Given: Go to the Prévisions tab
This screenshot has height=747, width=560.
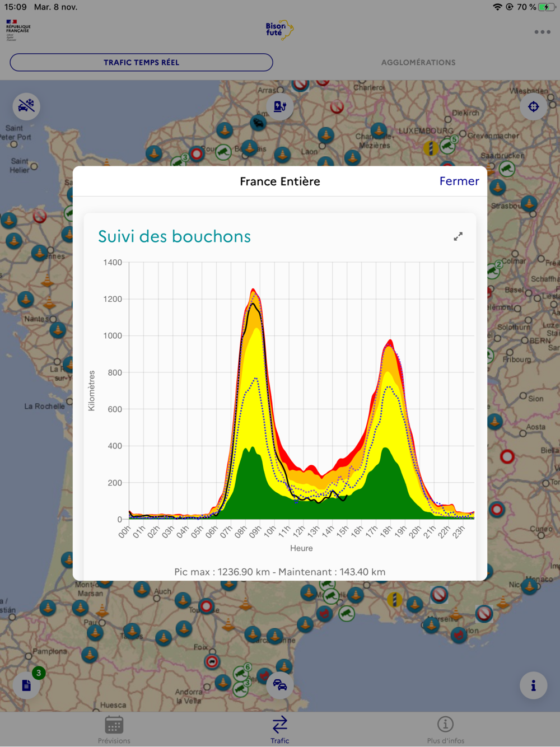Looking at the screenshot, I should click(x=114, y=730).
